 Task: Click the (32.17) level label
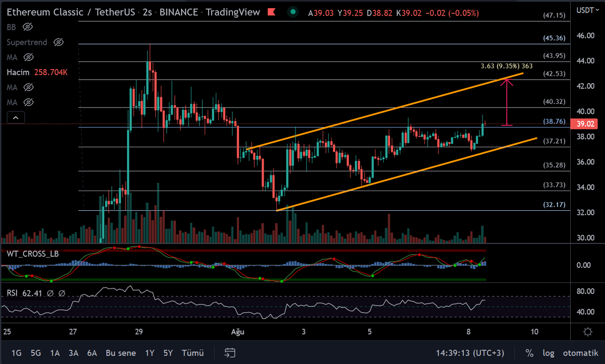(554, 205)
